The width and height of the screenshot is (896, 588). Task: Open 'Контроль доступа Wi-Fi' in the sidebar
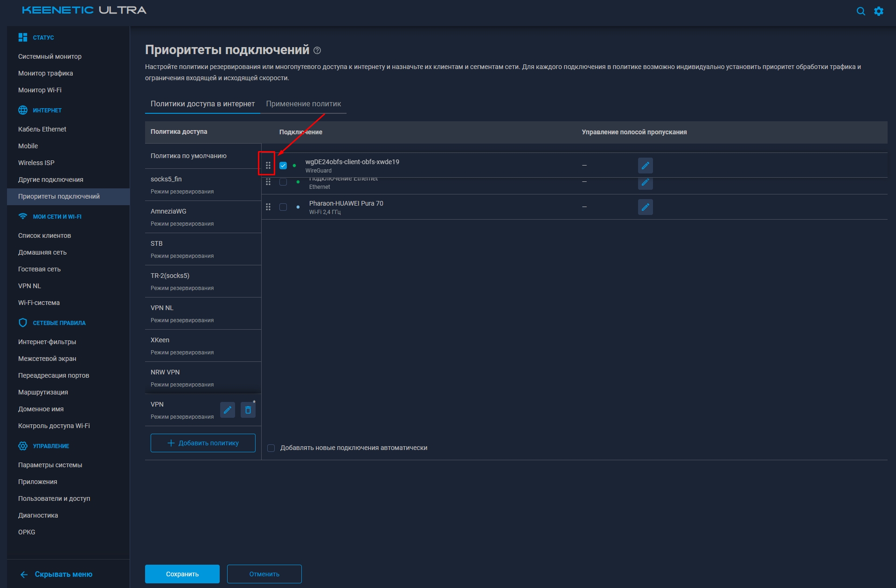(54, 426)
